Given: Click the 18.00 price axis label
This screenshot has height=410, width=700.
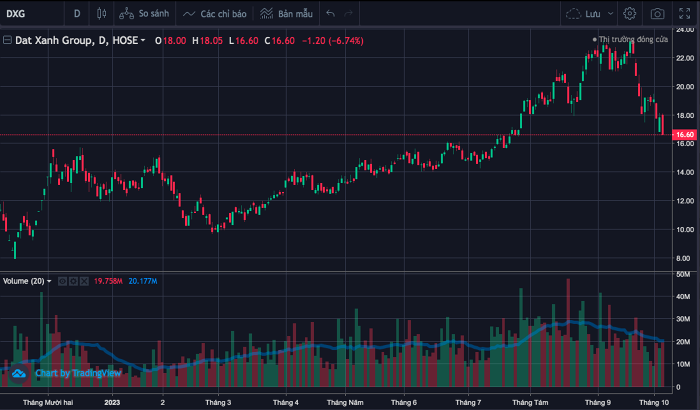Looking at the screenshot, I should coord(685,115).
